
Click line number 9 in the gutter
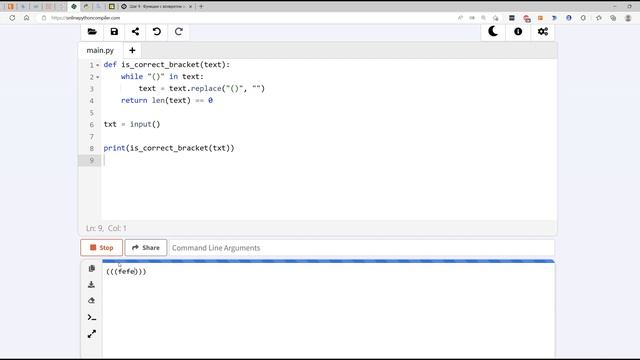pos(91,160)
